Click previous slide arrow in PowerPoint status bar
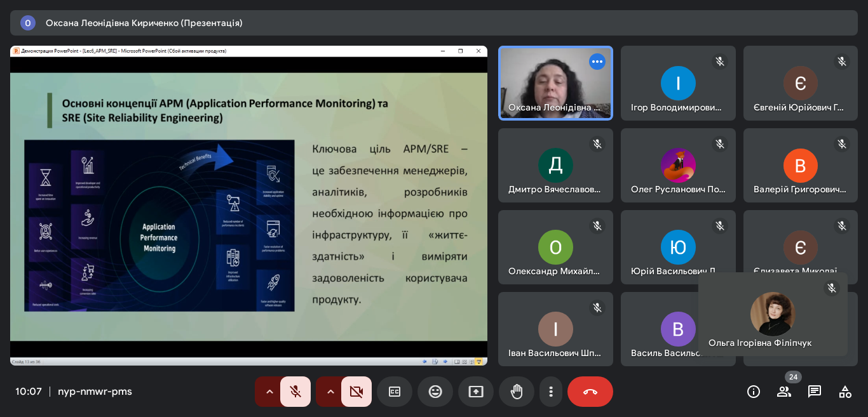This screenshot has height=417, width=868. pyautogui.click(x=424, y=362)
